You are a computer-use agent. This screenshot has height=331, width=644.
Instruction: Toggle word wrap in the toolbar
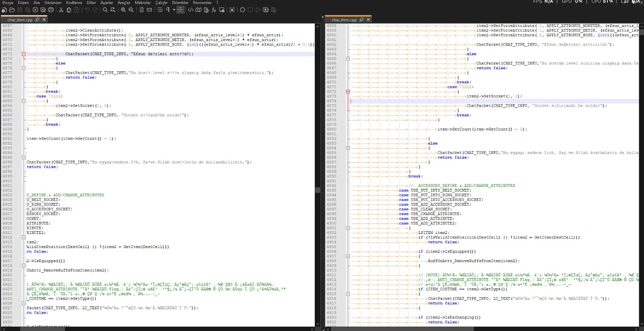[160, 10]
